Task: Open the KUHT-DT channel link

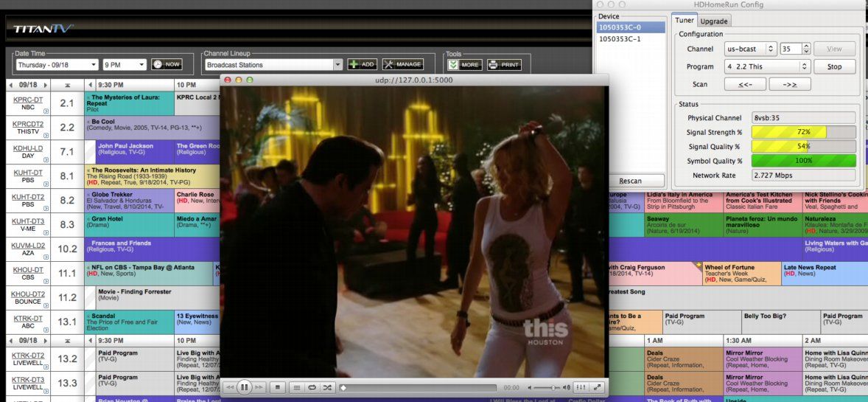Action: (x=28, y=173)
